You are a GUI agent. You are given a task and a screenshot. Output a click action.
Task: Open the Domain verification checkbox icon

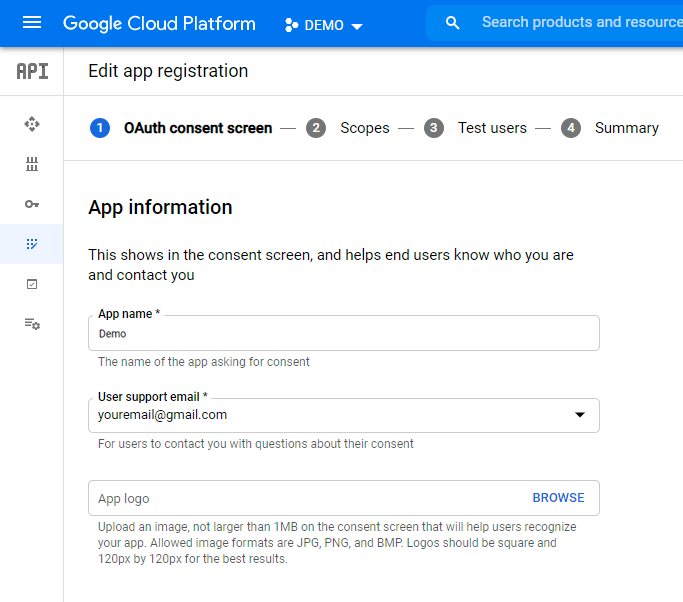pyautogui.click(x=32, y=284)
